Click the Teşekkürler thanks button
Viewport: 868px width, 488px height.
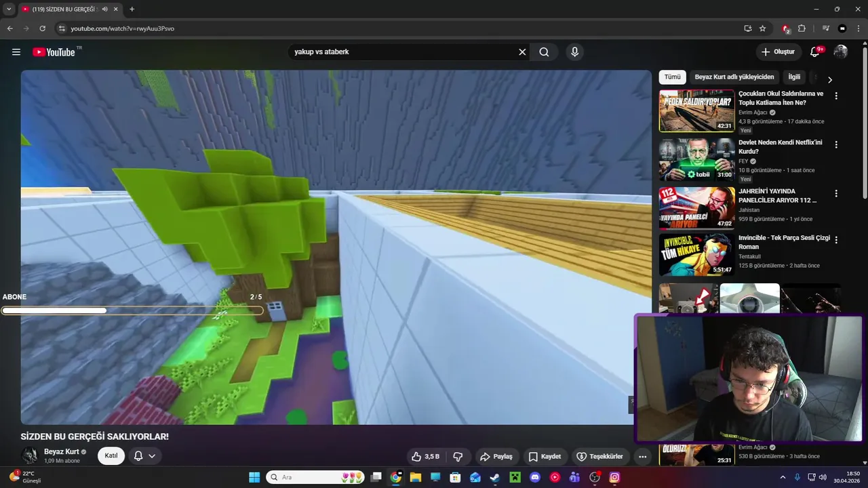599,456
